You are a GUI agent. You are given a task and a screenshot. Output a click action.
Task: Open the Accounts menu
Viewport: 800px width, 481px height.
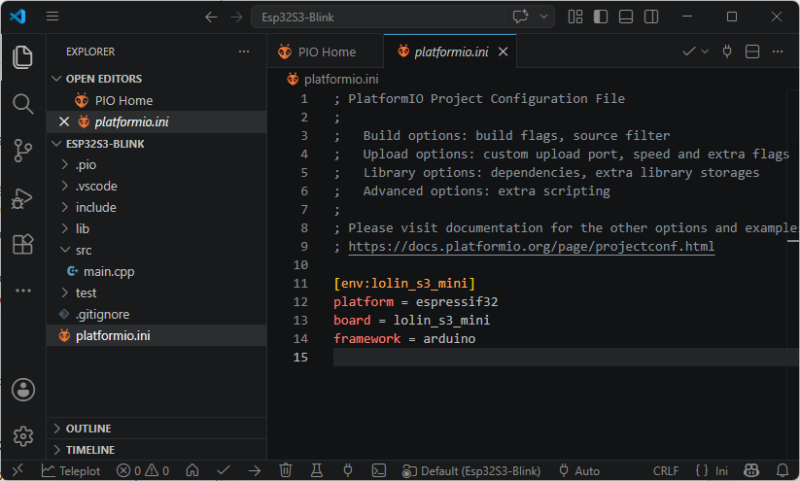pos(23,390)
